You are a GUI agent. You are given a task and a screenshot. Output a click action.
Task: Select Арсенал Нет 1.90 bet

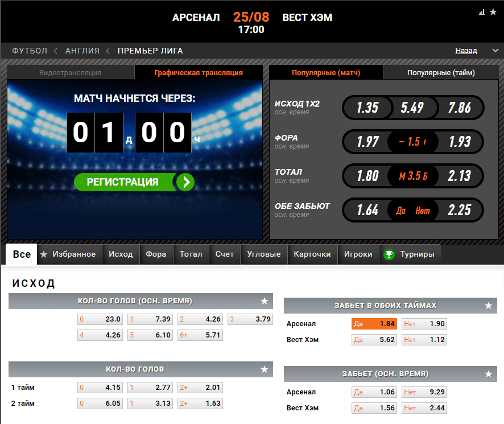[x=424, y=324]
